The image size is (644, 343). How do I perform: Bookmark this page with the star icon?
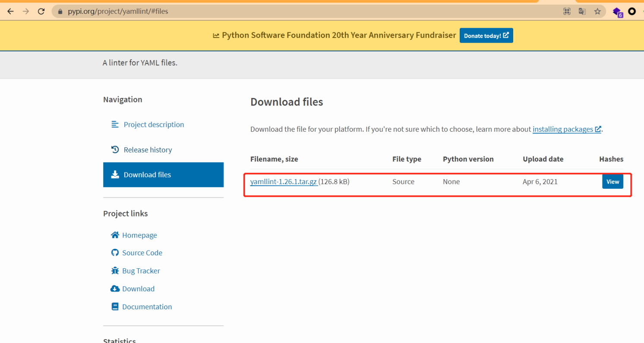click(597, 12)
